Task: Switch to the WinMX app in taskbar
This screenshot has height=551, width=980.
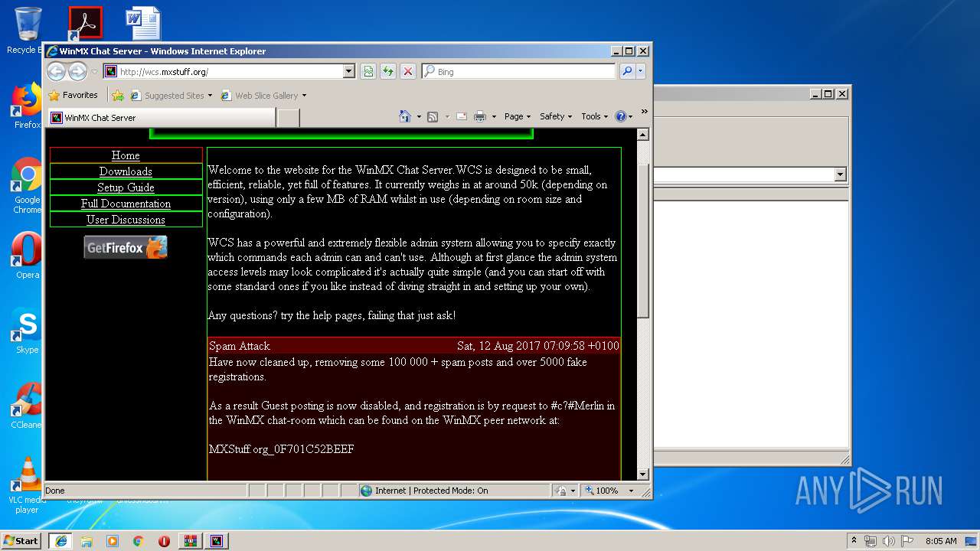Action: tap(217, 541)
